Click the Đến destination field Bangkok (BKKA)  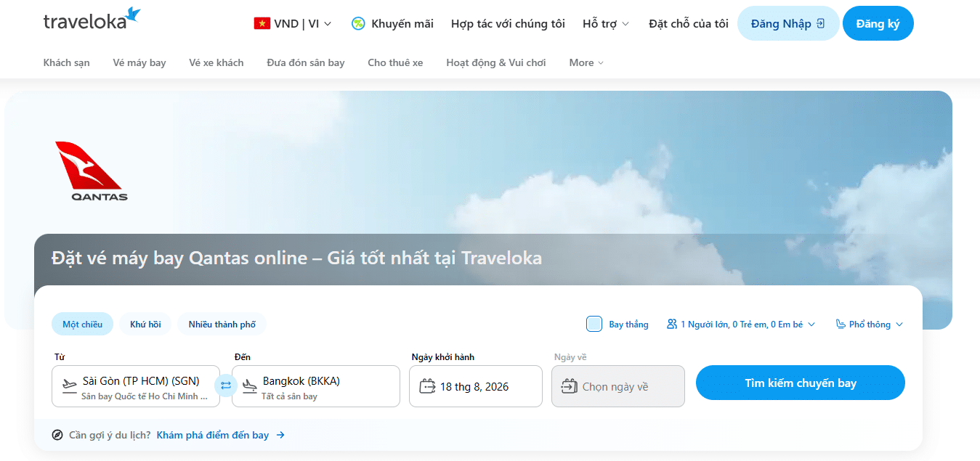click(316, 386)
